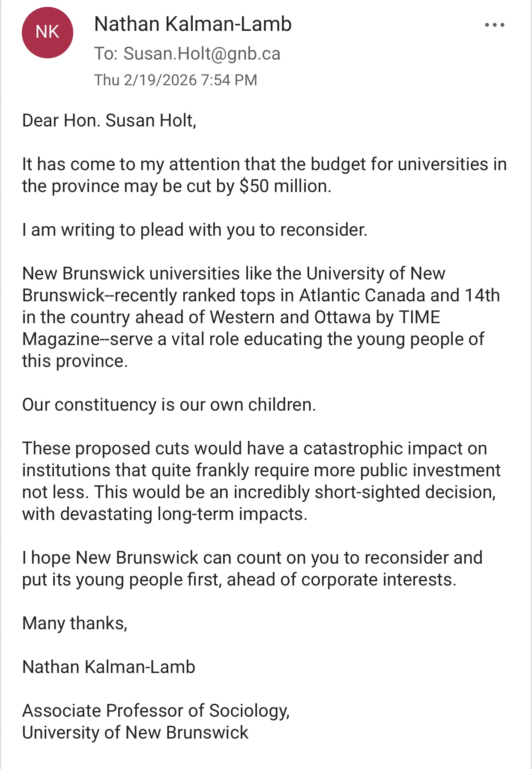
Task: Click the "To:" label in header
Action: [x=105, y=54]
